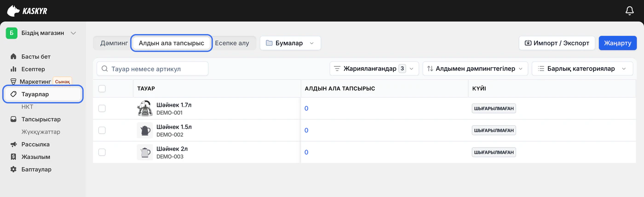Switch to the Алдын ала тапсырыс tab
The image size is (644, 197).
172,43
